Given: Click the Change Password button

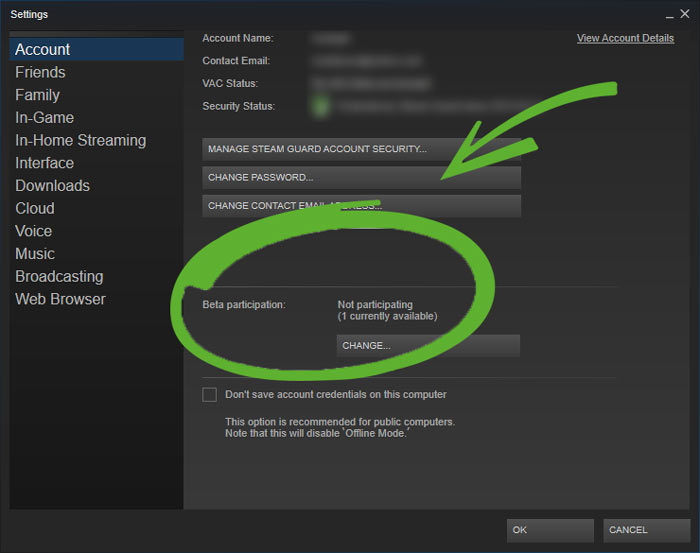Looking at the screenshot, I should pos(362,178).
